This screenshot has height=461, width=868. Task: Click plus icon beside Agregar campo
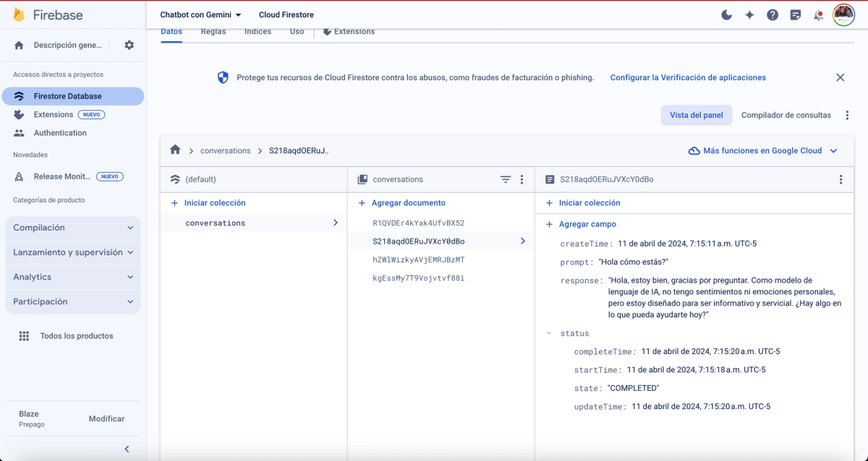coord(550,224)
